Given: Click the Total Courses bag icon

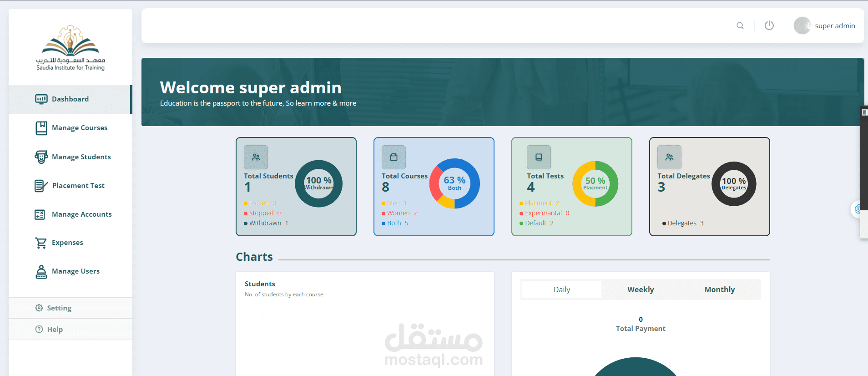Looking at the screenshot, I should click(394, 157).
